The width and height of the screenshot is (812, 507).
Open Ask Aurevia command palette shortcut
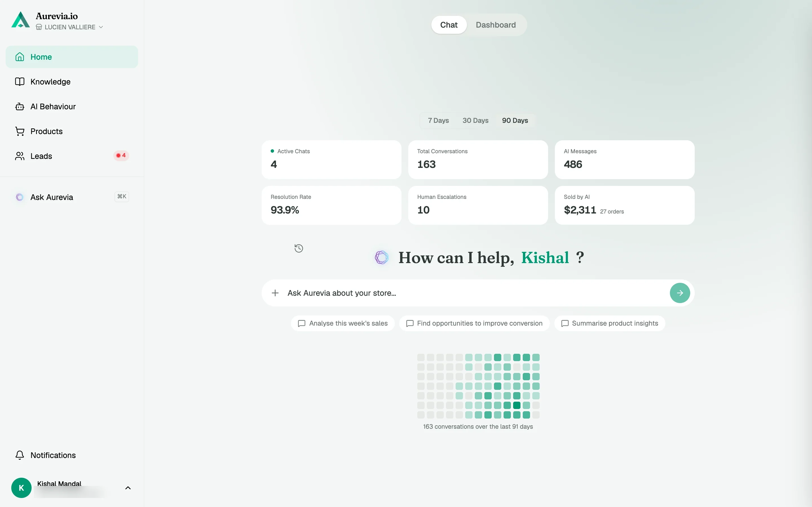(122, 197)
